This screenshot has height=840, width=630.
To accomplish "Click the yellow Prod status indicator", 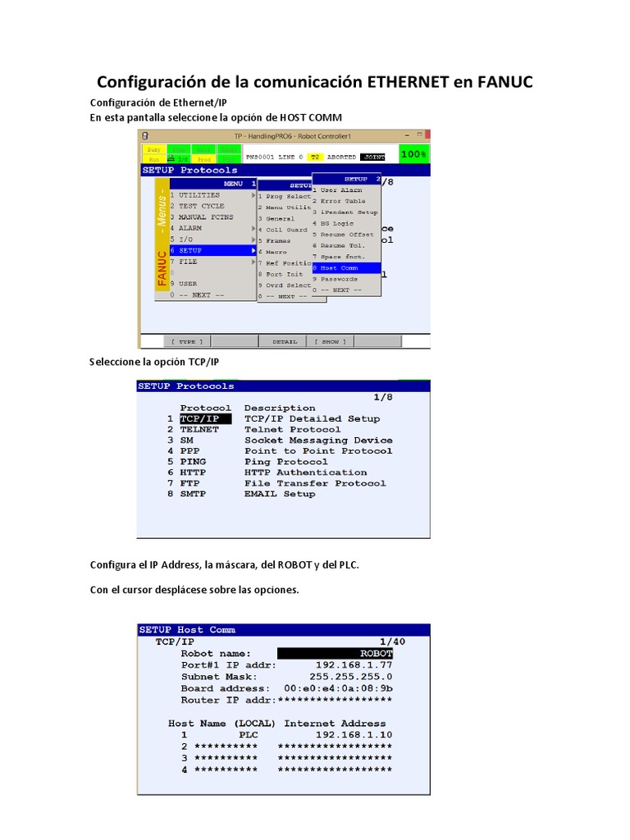I will 204,159.
